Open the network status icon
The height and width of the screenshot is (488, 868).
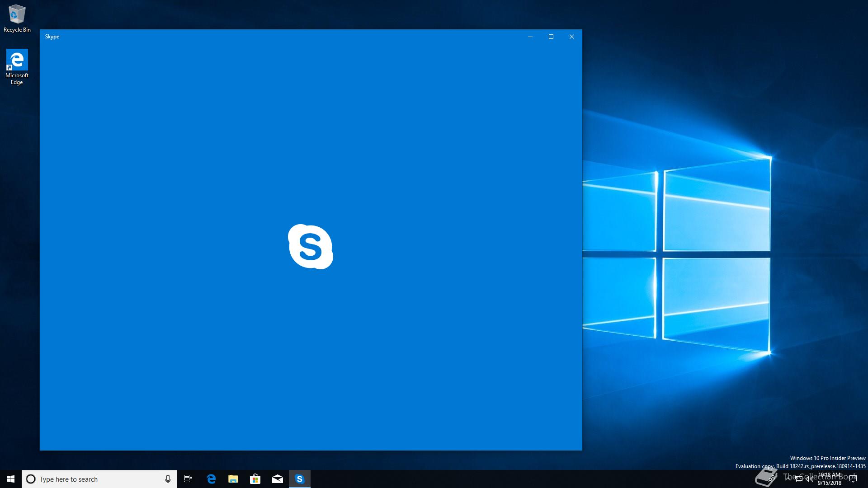[799, 479]
